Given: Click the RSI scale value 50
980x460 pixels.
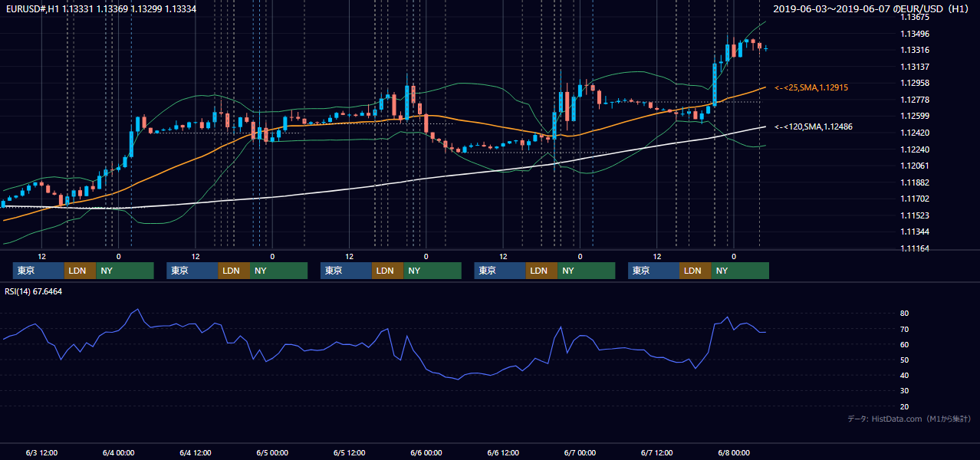Looking at the screenshot, I should 905,360.
